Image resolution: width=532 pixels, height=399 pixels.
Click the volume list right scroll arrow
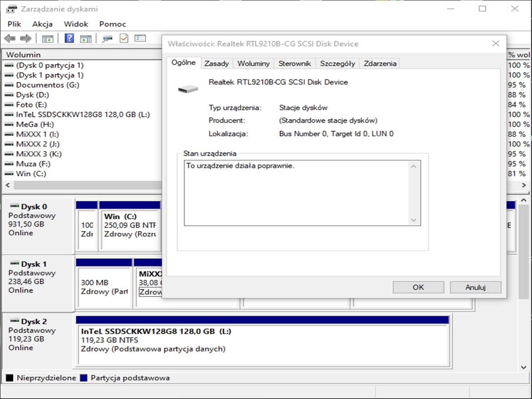(524, 185)
